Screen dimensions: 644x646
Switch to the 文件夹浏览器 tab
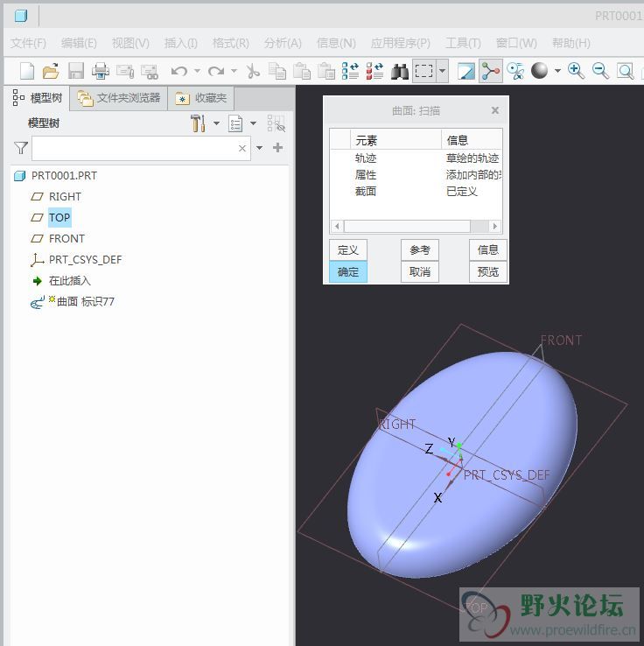click(119, 98)
